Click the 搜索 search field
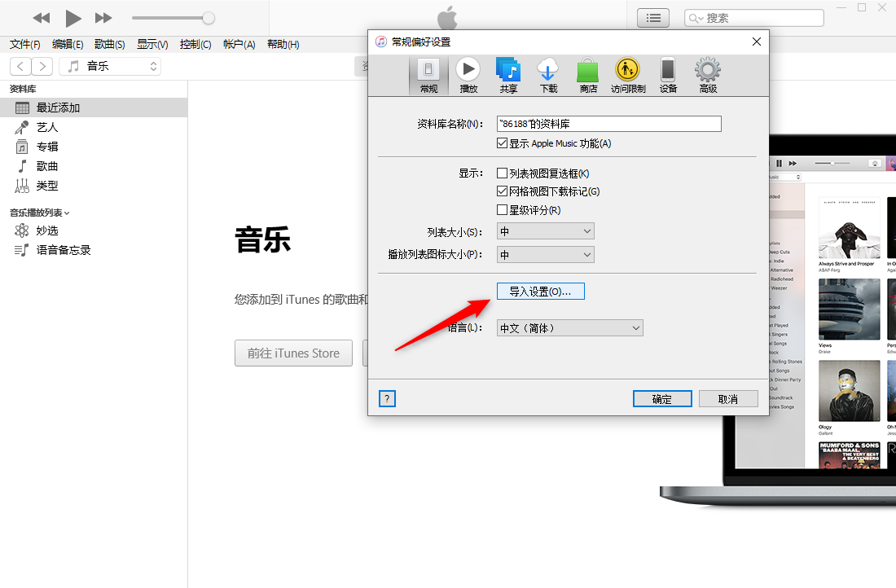Image resolution: width=896 pixels, height=588 pixels. 753,18
